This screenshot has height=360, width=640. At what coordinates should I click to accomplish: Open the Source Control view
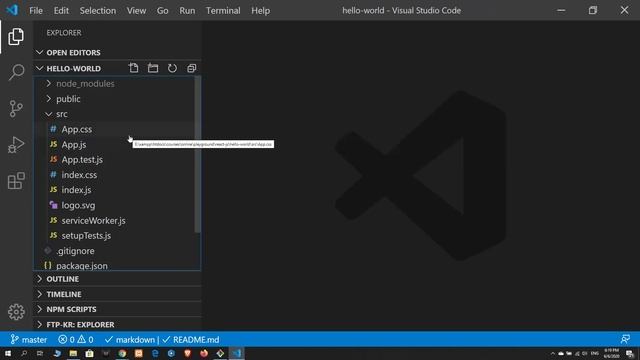16,109
